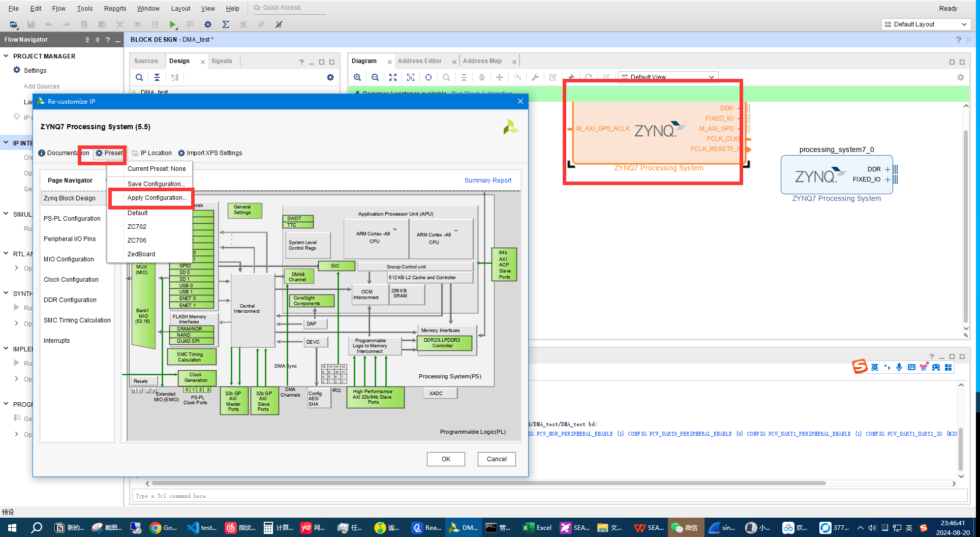
Task: Switch to Address Editor tab
Action: (420, 61)
